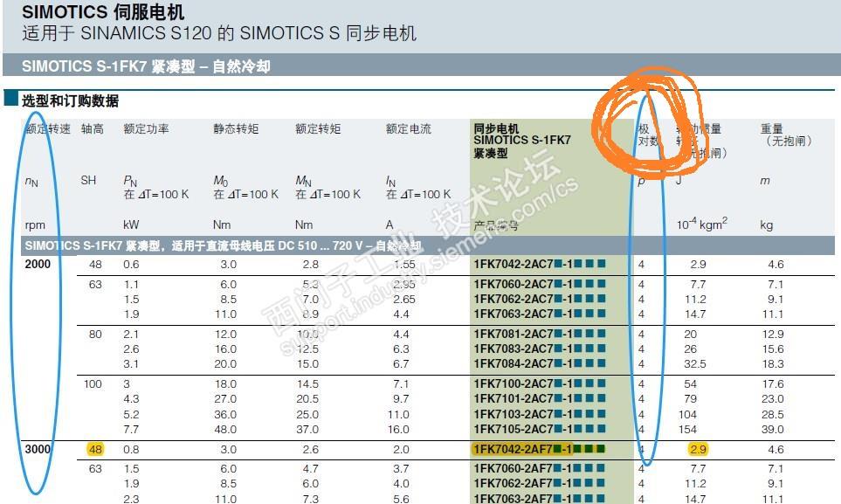The image size is (841, 504).
Task: Click inertia '79' in 1FK7101-2AC7 row
Action: tap(690, 399)
